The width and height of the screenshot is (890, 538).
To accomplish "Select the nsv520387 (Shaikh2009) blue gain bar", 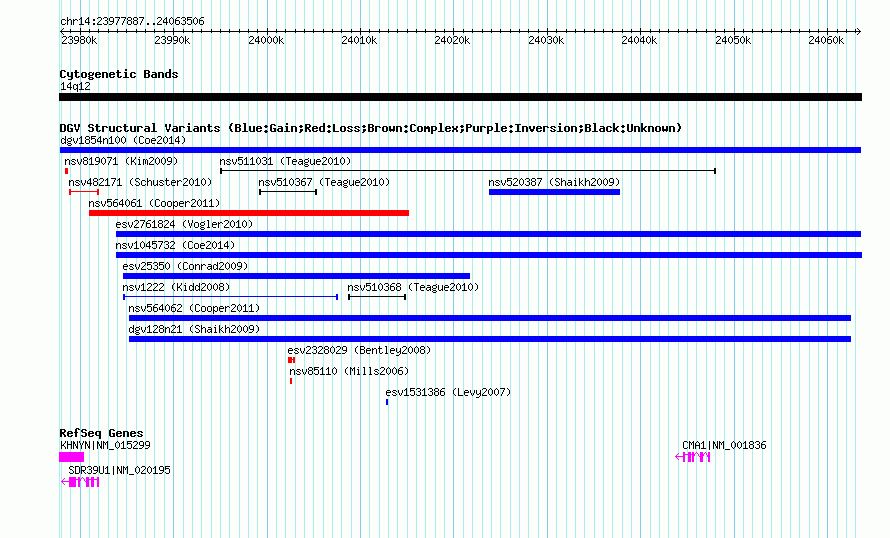I will [x=555, y=192].
